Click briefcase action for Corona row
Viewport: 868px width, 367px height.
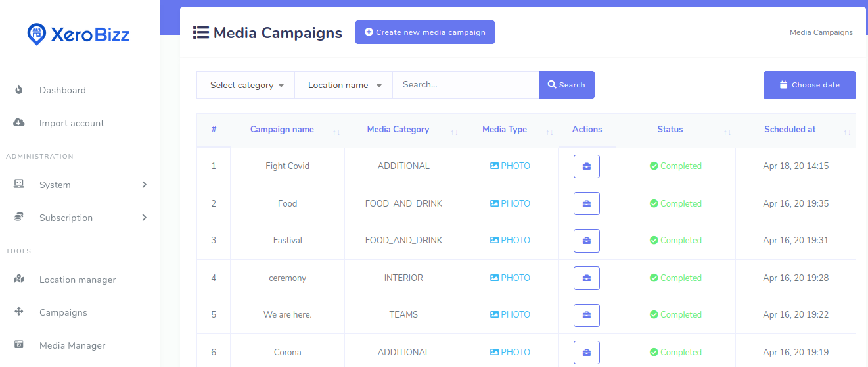[587, 353]
